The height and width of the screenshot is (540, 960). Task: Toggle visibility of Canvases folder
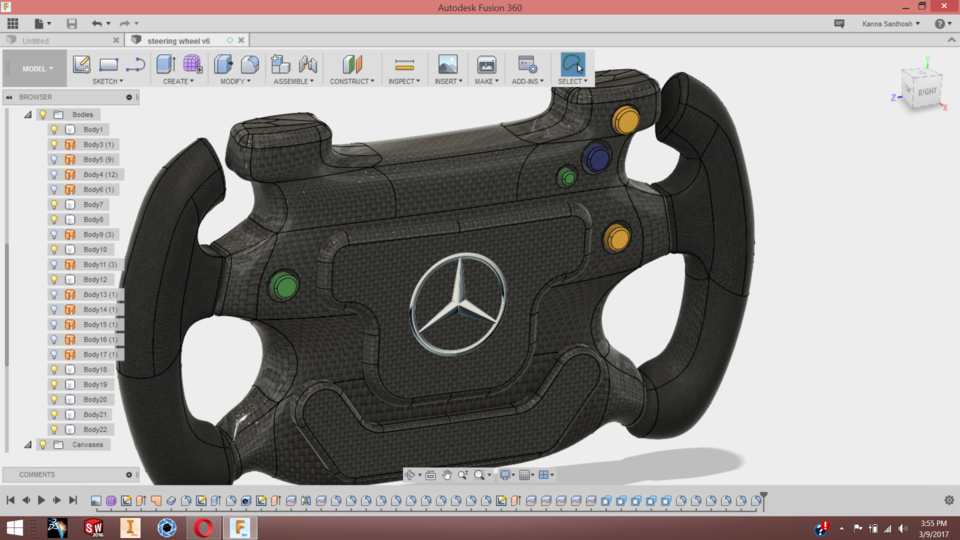(x=43, y=444)
